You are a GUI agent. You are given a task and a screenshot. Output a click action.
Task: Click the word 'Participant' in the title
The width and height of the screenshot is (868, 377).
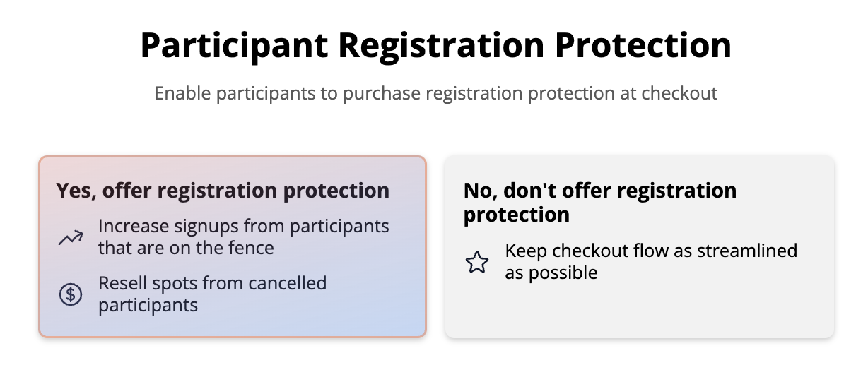click(233, 47)
